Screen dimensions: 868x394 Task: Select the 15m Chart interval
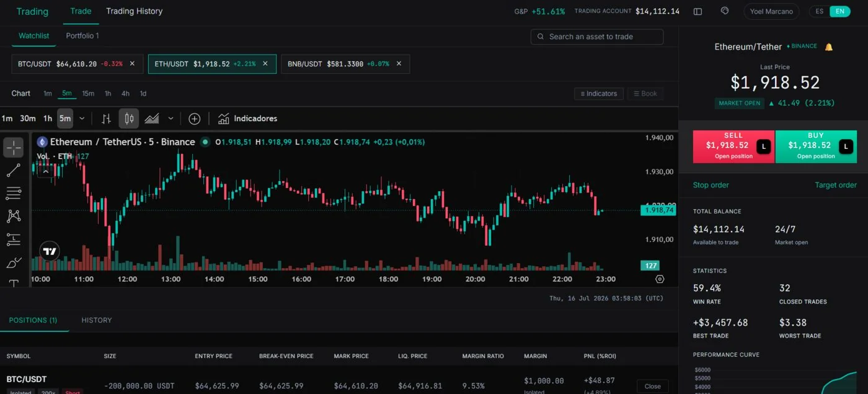point(88,94)
